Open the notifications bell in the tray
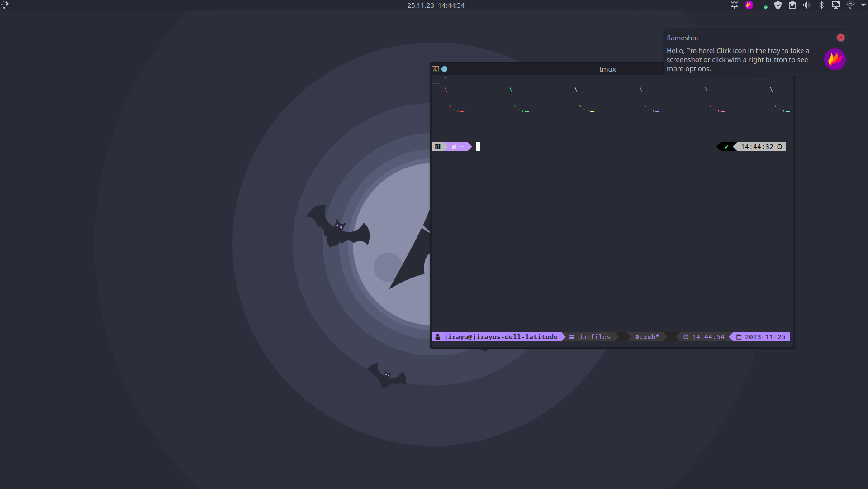The width and height of the screenshot is (868, 489). [x=734, y=5]
